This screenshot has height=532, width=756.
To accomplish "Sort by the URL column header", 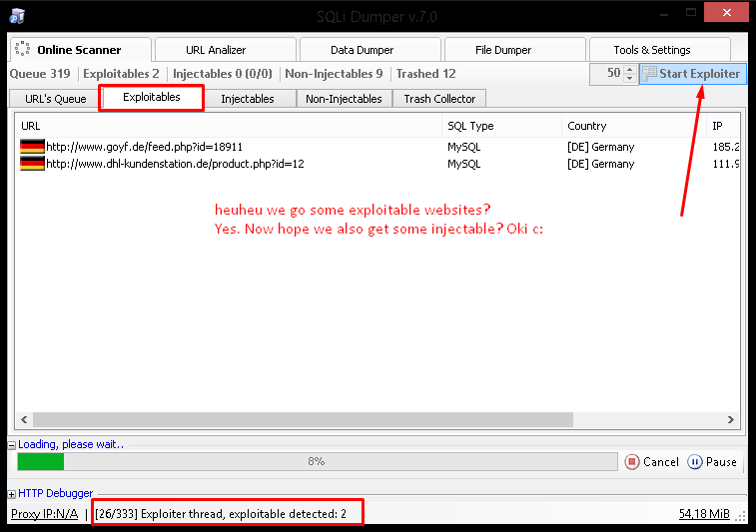I will point(229,126).
